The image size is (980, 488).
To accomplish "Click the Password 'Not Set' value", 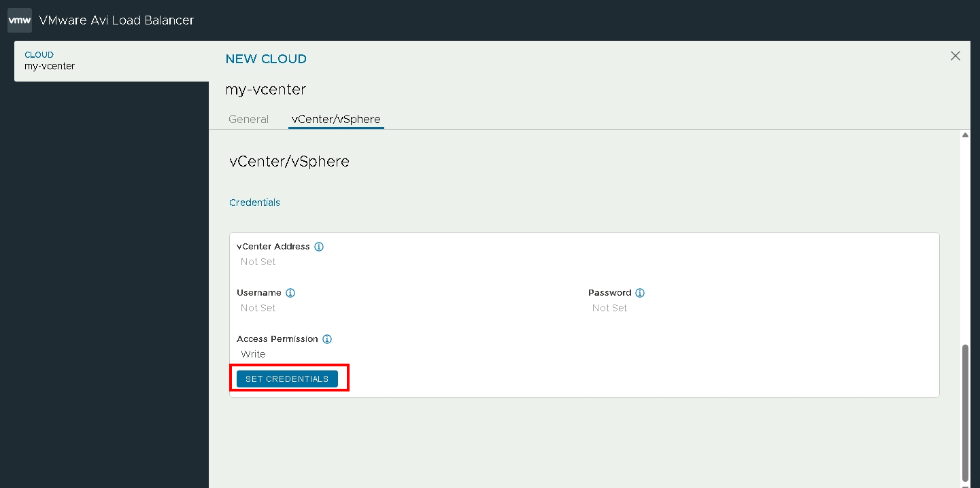I will tap(610, 308).
